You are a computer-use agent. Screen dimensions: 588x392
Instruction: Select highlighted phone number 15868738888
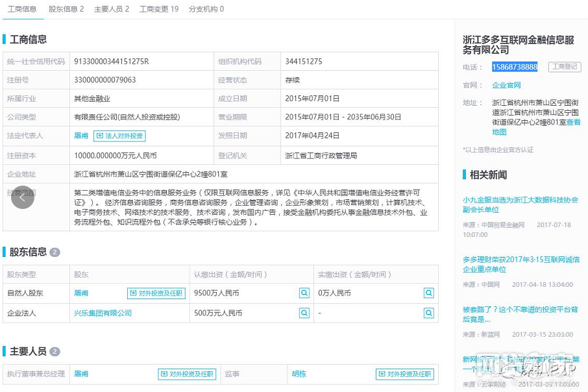tap(515, 67)
